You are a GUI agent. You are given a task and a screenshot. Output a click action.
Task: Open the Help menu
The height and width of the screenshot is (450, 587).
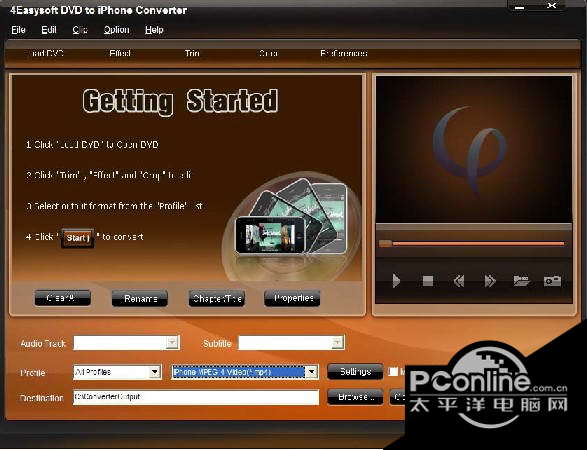click(154, 30)
